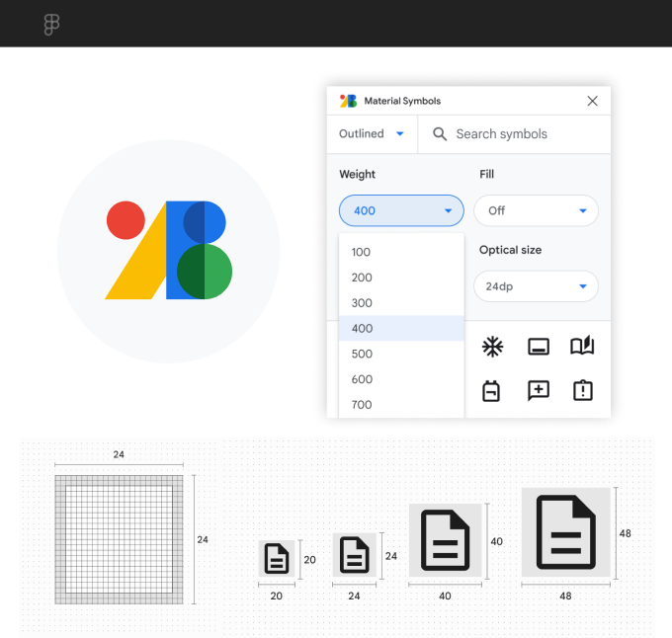Click the large Google Fonts logo
The image size is (672, 638).
(169, 251)
